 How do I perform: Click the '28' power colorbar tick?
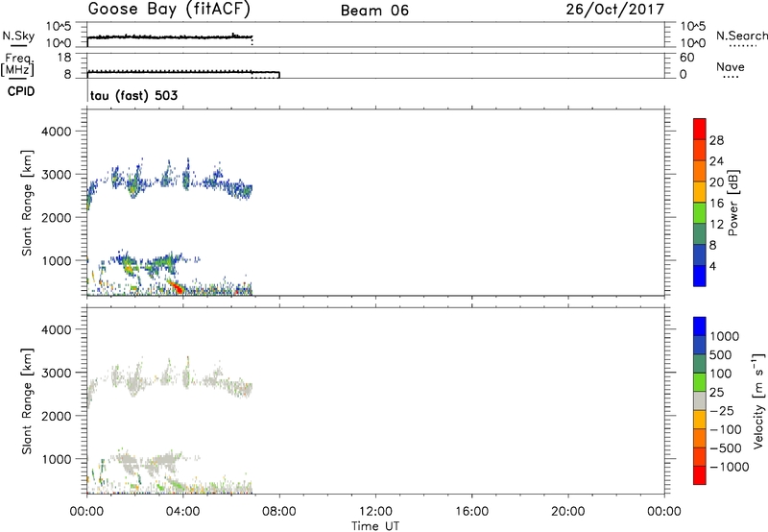[716, 140]
